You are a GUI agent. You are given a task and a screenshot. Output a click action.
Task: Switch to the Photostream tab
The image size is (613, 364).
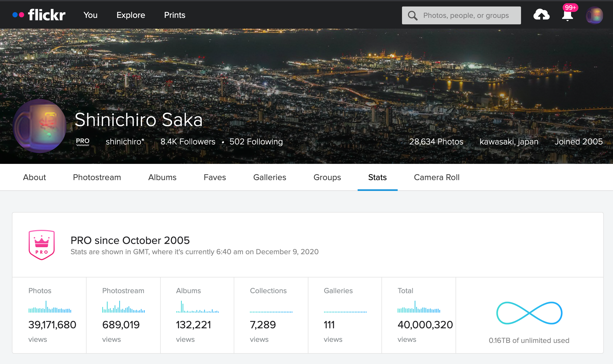click(97, 177)
